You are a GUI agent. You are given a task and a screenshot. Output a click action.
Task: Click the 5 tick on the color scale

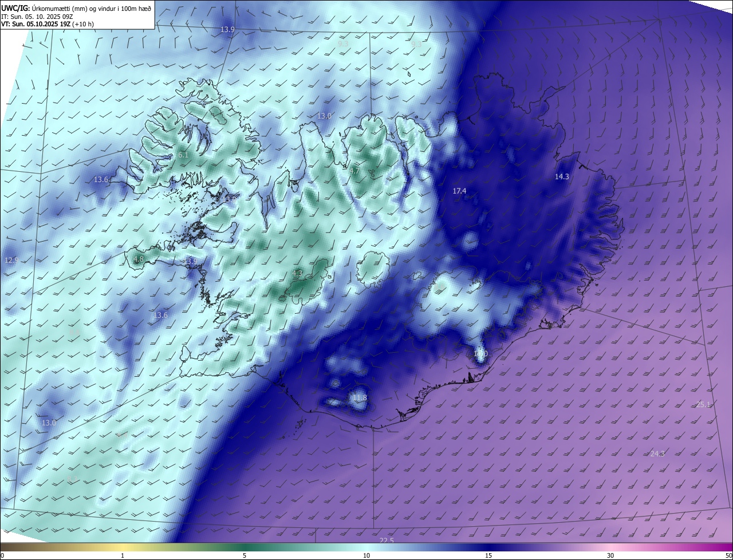245,555
